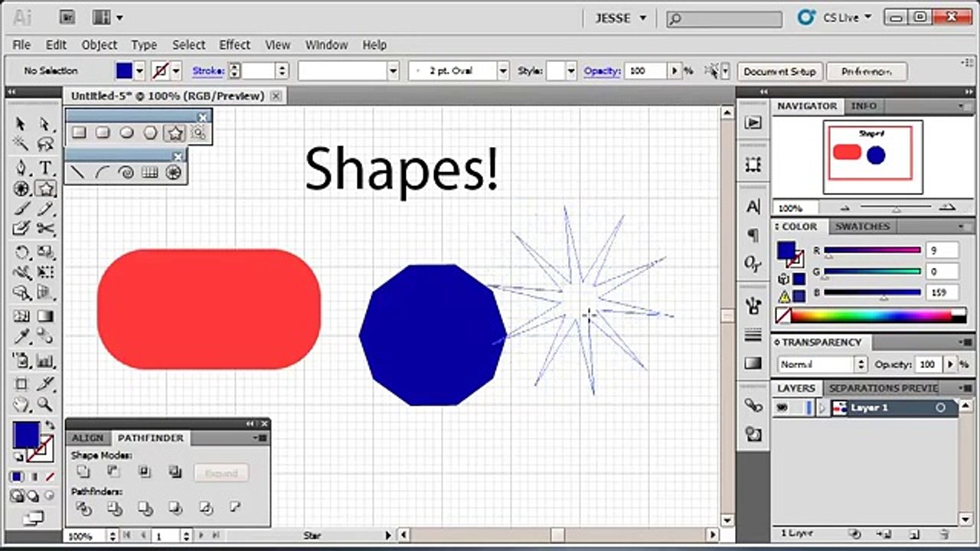Click the target circle of Layer 1
The width and height of the screenshot is (980, 551).
(x=940, y=408)
